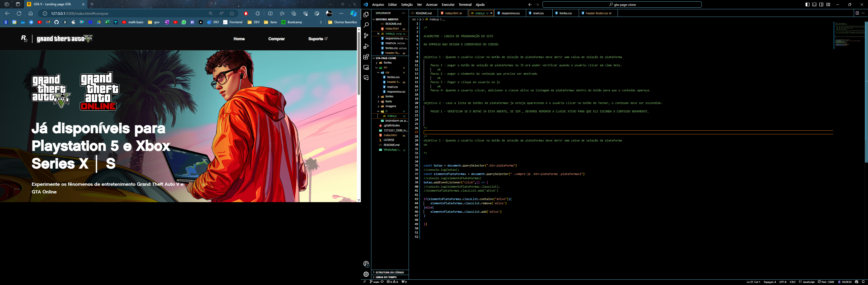Toggle the primary side bar
868x285 pixels.
807,5
